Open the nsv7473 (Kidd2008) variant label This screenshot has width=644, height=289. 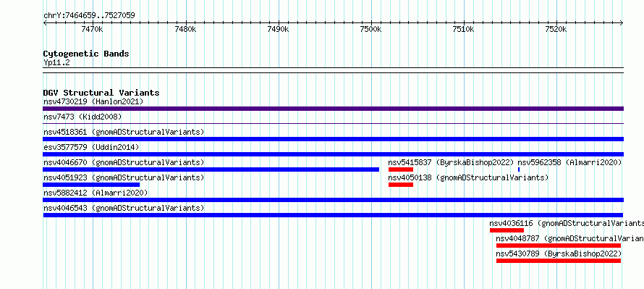click(82, 117)
